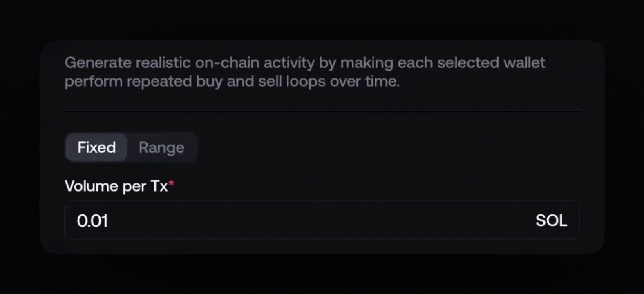Switch to Range mode

click(x=161, y=147)
